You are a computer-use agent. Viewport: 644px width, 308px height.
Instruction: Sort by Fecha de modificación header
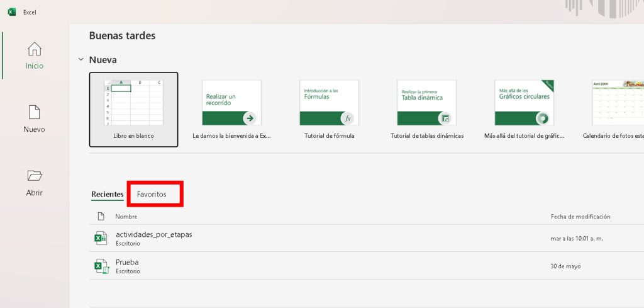tap(580, 217)
